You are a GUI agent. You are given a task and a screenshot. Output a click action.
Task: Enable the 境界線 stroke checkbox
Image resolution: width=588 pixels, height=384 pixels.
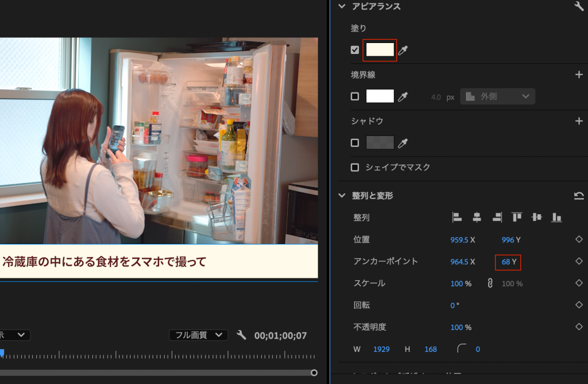[355, 96]
